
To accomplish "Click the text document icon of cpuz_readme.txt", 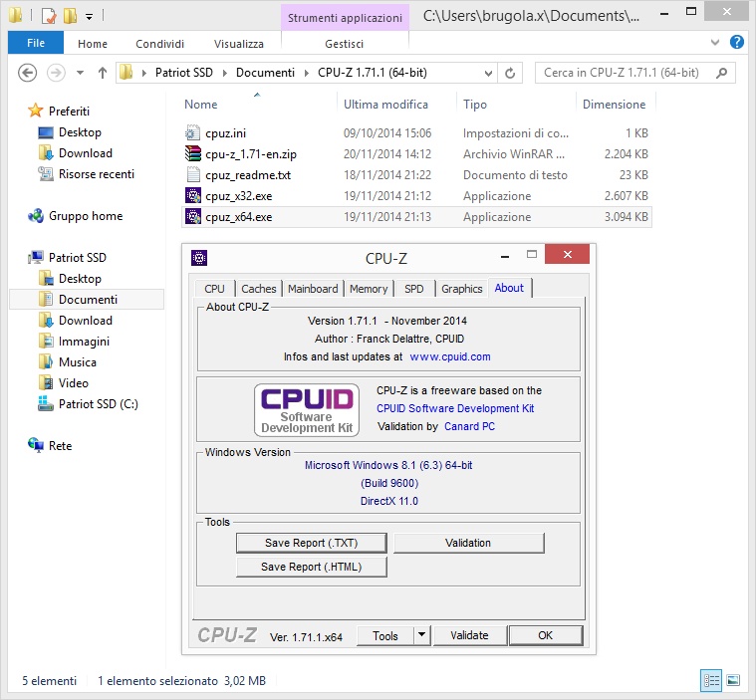I will coord(193,174).
